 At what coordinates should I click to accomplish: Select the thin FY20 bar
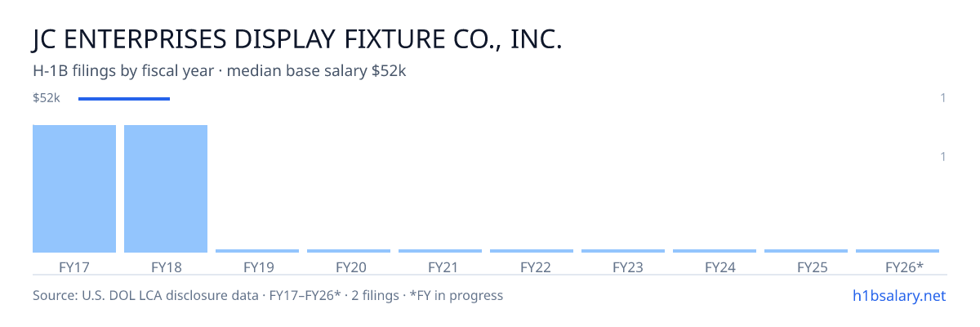click(349, 251)
